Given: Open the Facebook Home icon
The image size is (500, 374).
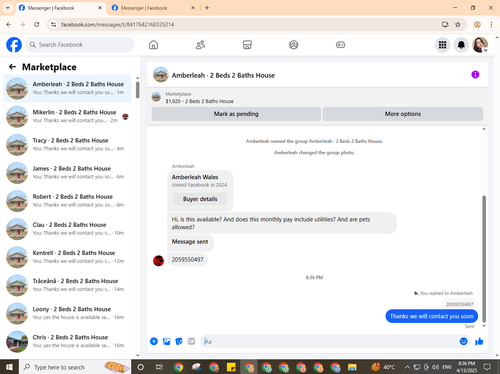Looking at the screenshot, I should tap(153, 45).
